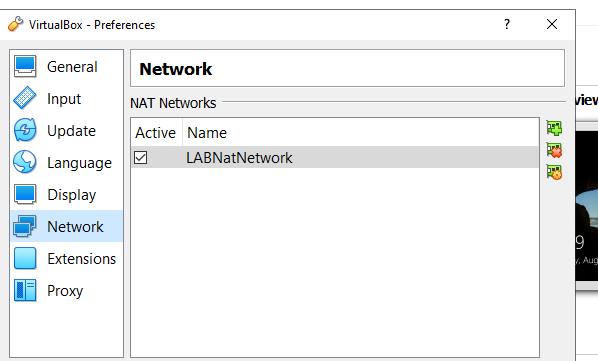Open the Display preferences section
This screenshot has width=598, height=361.
(x=66, y=195)
